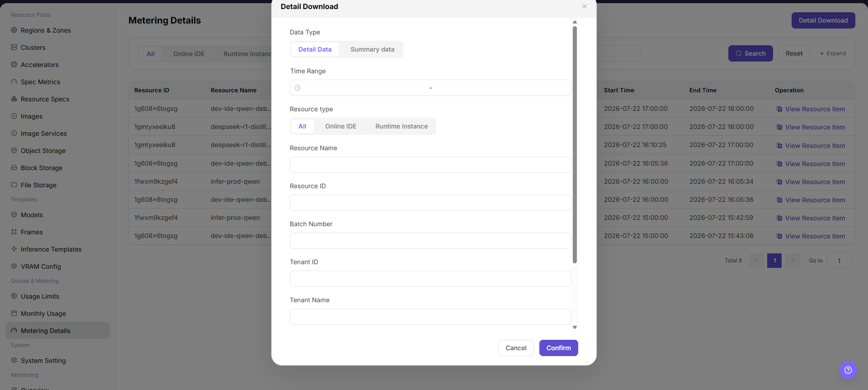Switch to the Online IDE filter tab

(189, 54)
